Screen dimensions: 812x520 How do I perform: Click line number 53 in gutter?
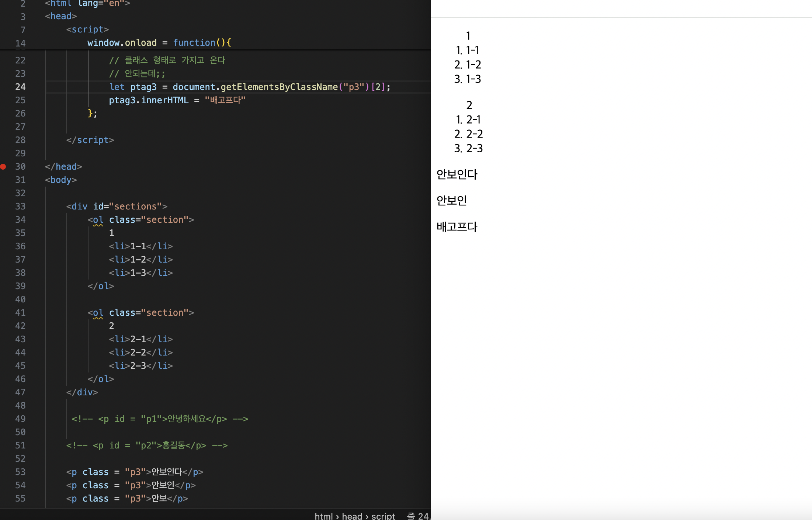(x=20, y=472)
